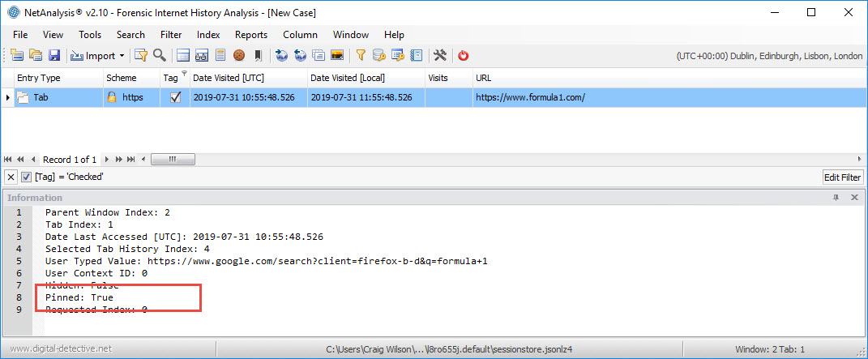Click the Save floppy disk icon

[x=54, y=55]
